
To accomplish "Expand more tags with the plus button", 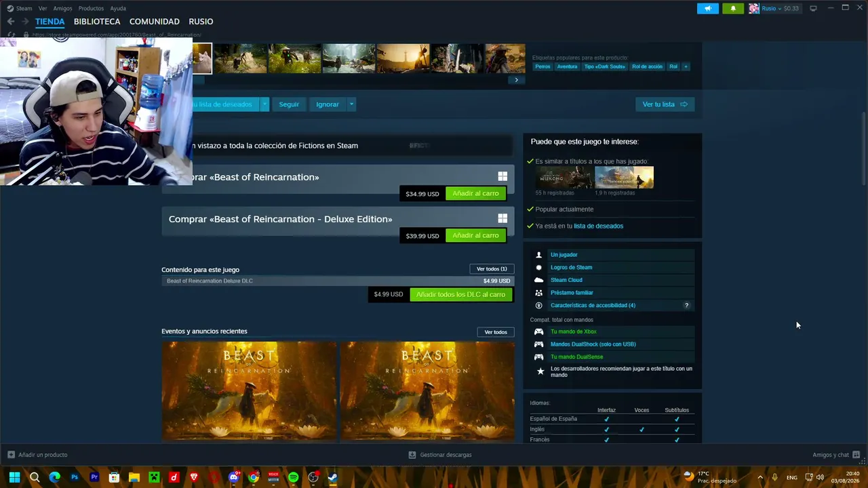I will tap(686, 66).
